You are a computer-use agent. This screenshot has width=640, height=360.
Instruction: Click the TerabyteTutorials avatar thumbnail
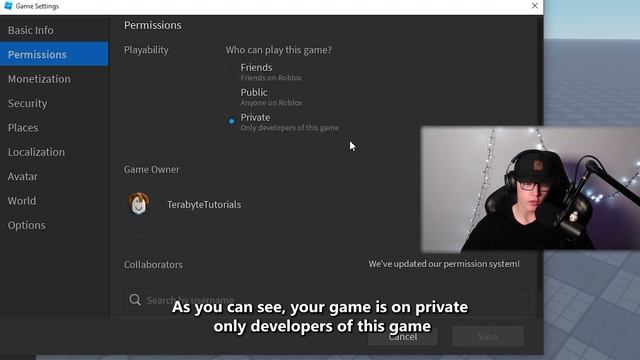(x=139, y=204)
